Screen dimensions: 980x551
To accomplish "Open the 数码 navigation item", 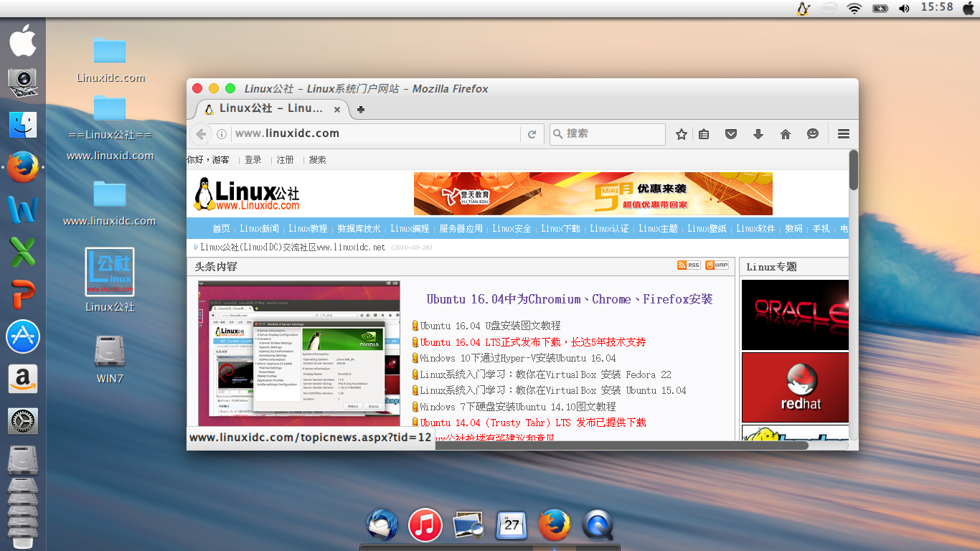I will tap(793, 229).
